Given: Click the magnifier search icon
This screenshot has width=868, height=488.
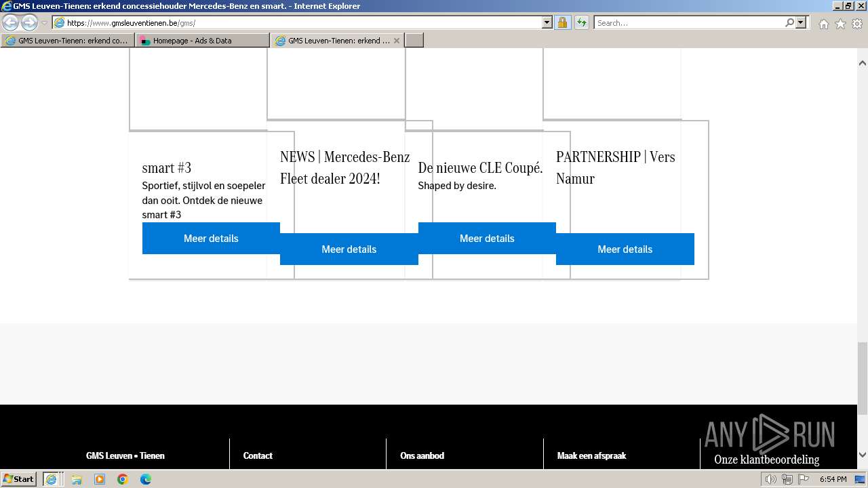Looking at the screenshot, I should [x=789, y=23].
